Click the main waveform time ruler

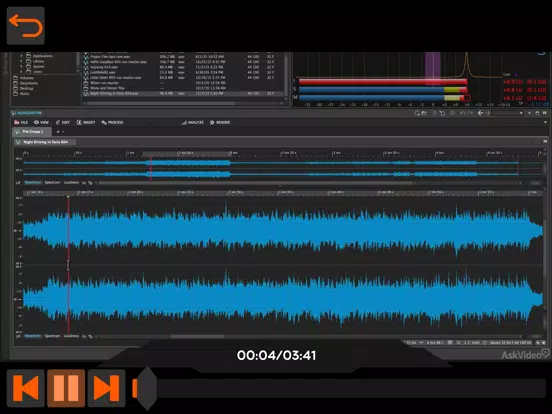point(283,193)
